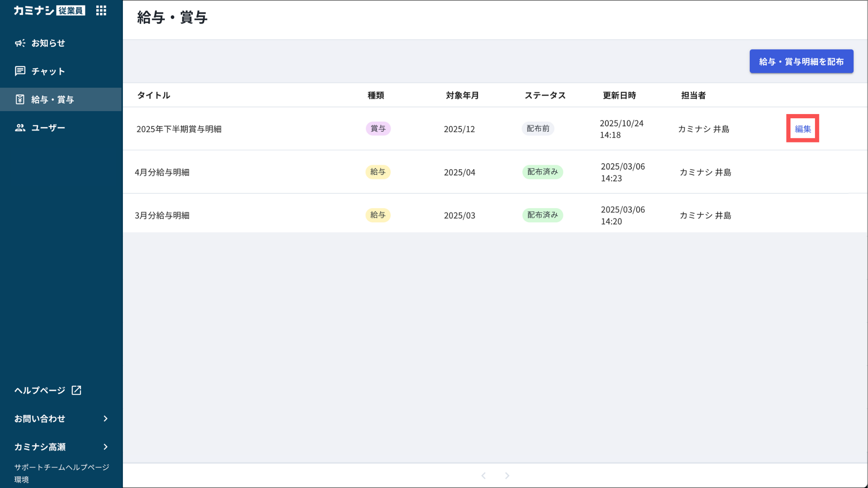Click the カミナシ 従業員 logo

click(x=49, y=11)
